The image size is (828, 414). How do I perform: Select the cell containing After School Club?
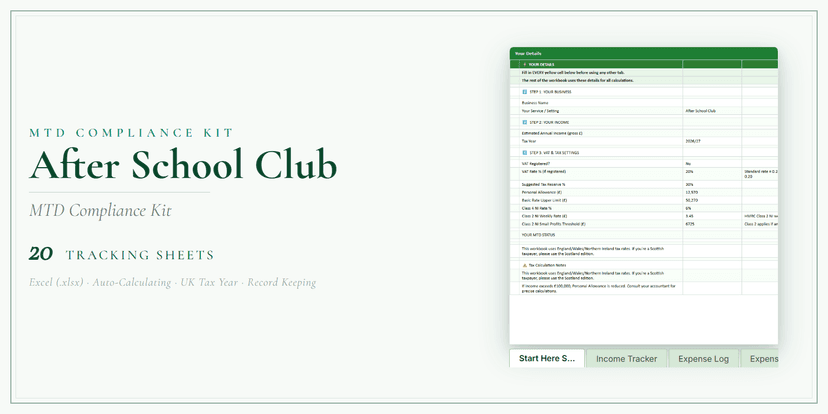711,110
